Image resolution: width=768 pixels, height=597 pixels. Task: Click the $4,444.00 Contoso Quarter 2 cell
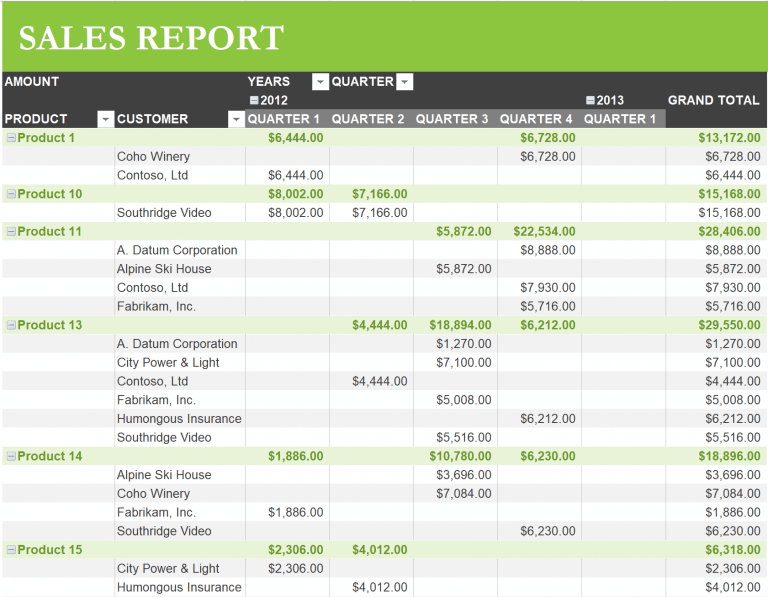click(x=380, y=382)
